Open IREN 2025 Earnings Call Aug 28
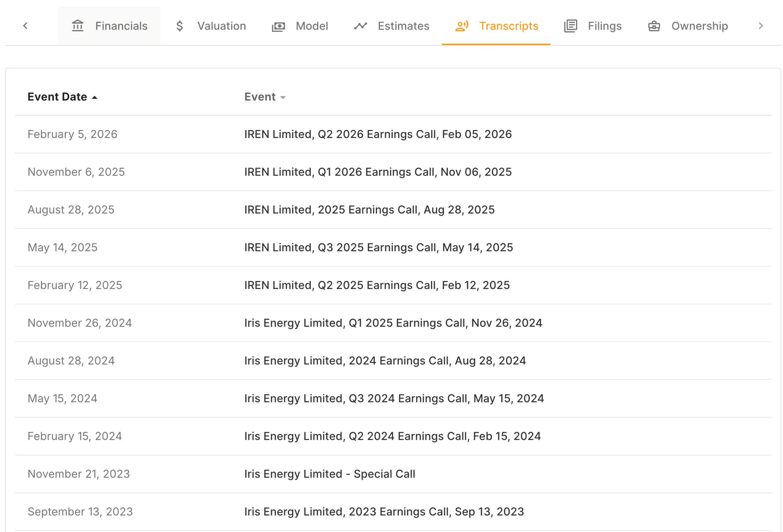Screen dimensions: 783x532 point(369,210)
